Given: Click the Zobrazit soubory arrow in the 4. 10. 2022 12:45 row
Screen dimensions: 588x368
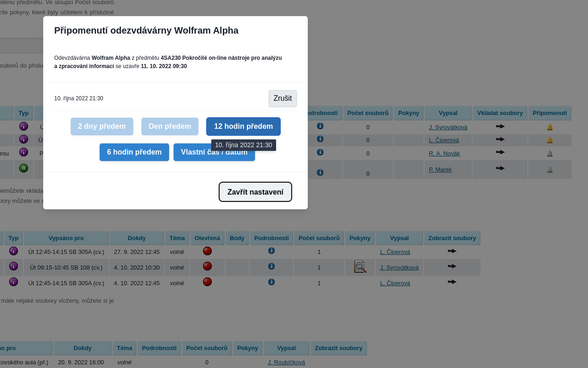Looking at the screenshot, I should click(452, 282).
